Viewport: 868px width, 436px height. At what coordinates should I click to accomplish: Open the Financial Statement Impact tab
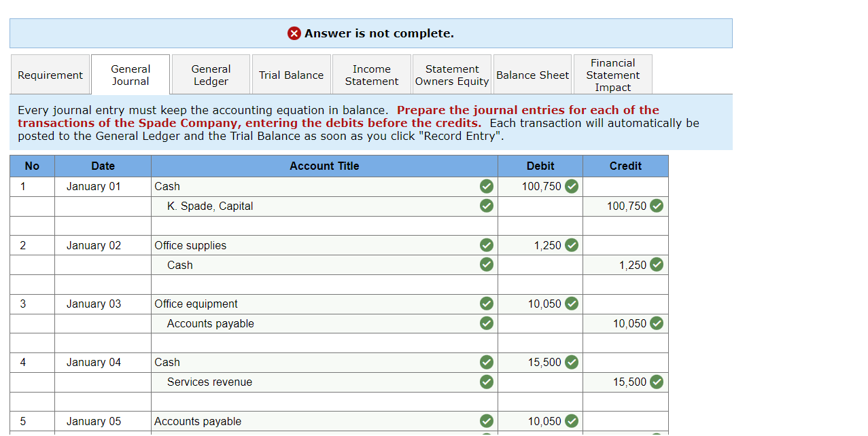click(612, 74)
